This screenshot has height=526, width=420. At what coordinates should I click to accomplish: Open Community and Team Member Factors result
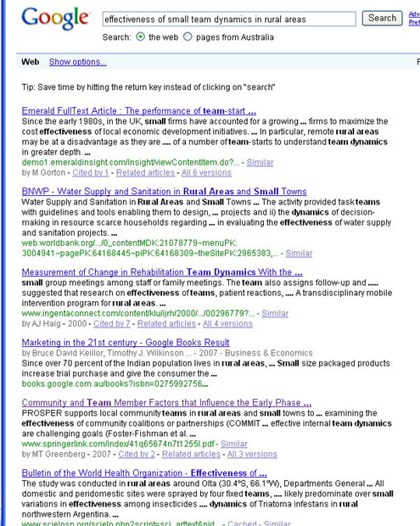[166, 402]
